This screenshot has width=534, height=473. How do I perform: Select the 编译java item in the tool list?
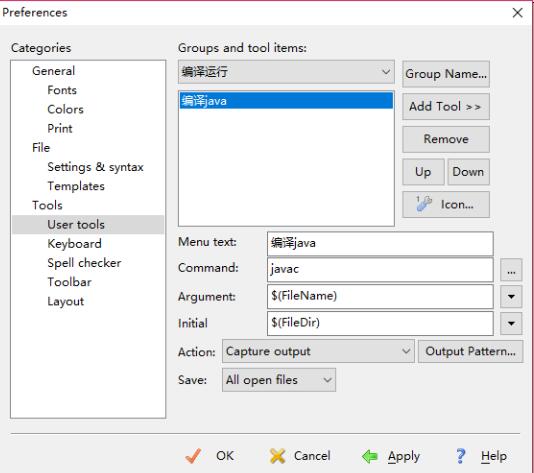[286, 101]
